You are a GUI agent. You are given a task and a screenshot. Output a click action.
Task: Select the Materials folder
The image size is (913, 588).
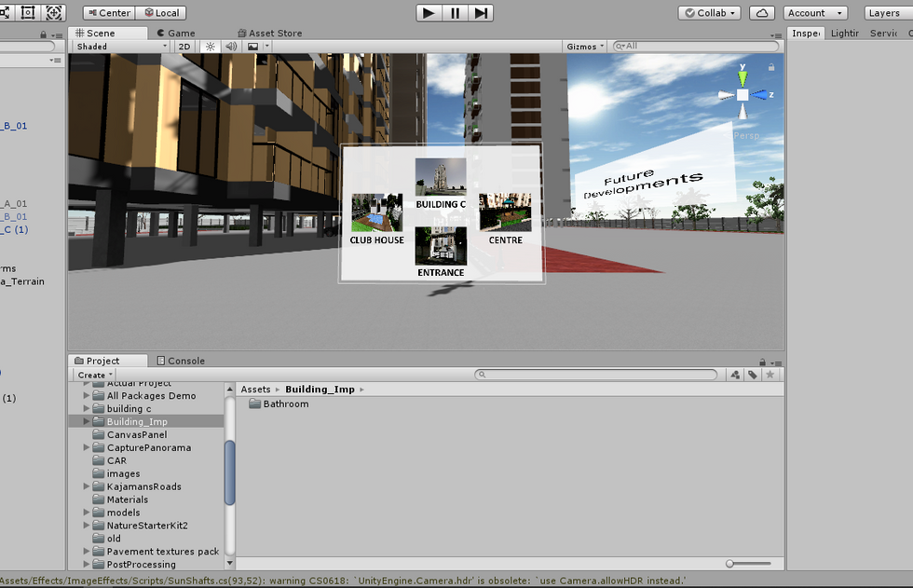[x=127, y=499]
